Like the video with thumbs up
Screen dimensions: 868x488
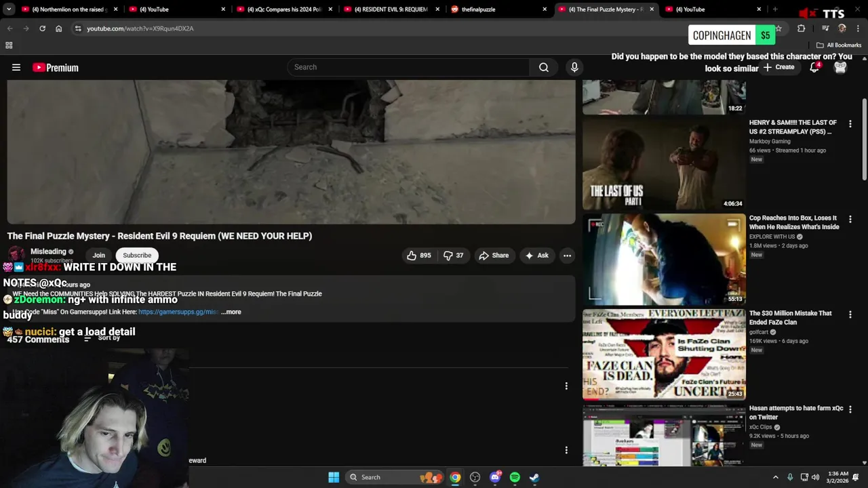418,256
